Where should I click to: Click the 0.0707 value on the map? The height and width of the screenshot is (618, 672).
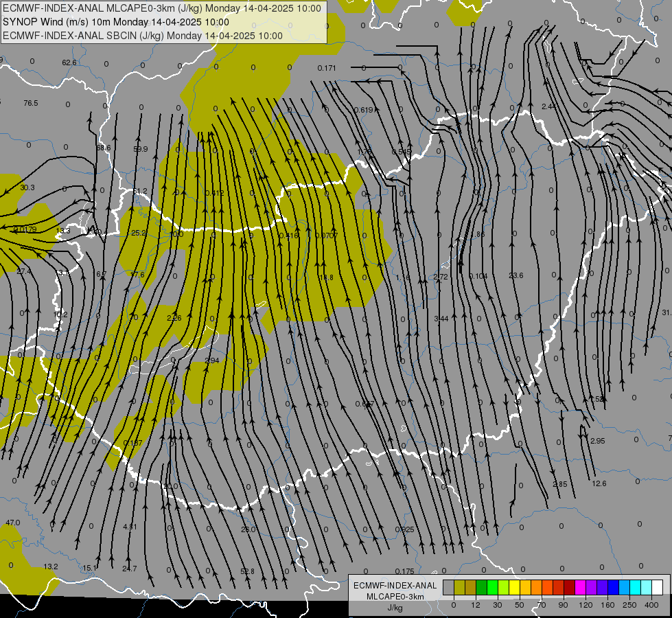click(x=327, y=236)
